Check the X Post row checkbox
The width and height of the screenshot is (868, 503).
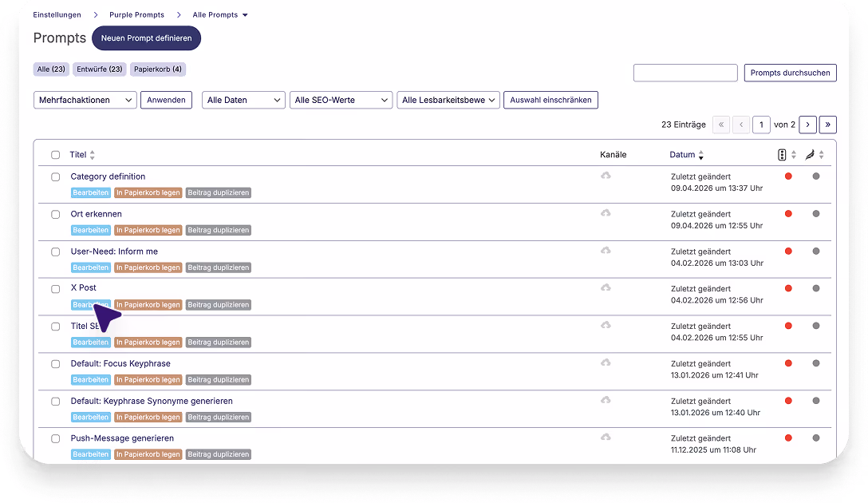coord(55,289)
